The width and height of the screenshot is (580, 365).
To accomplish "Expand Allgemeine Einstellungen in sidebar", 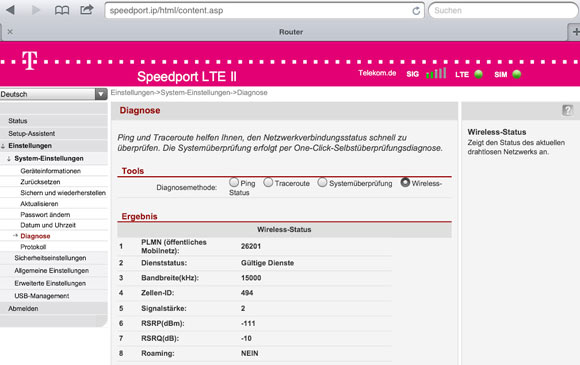I will pyautogui.click(x=51, y=271).
